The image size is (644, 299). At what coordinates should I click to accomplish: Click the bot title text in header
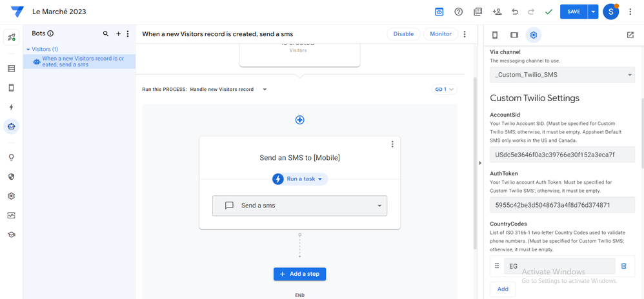[217, 34]
